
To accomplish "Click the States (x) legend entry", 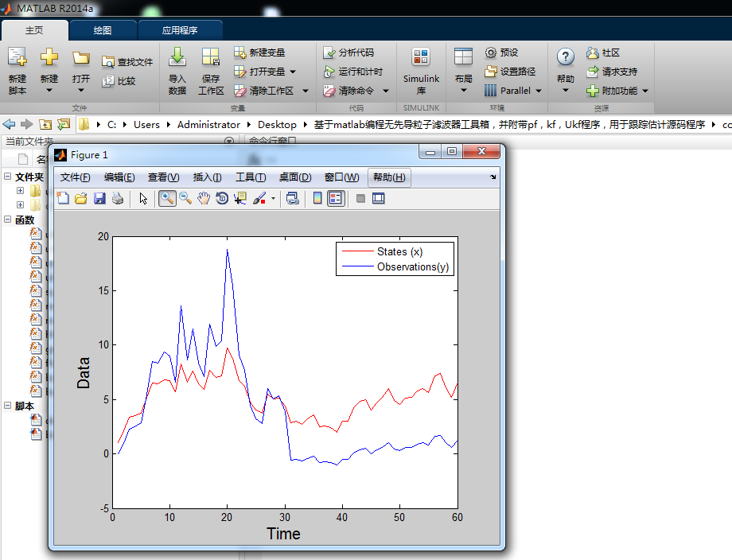I will (x=383, y=252).
